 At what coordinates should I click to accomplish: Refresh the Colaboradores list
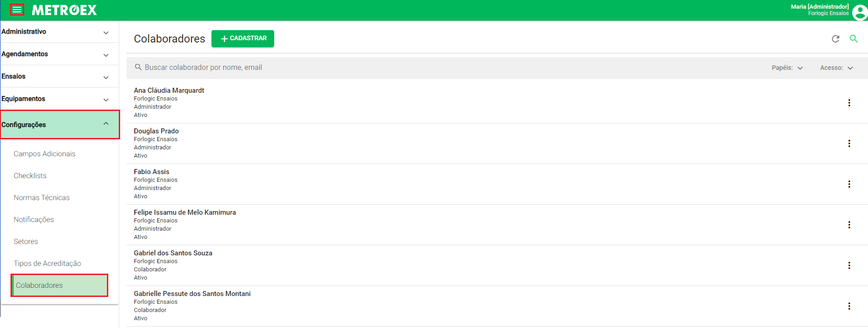coord(836,39)
